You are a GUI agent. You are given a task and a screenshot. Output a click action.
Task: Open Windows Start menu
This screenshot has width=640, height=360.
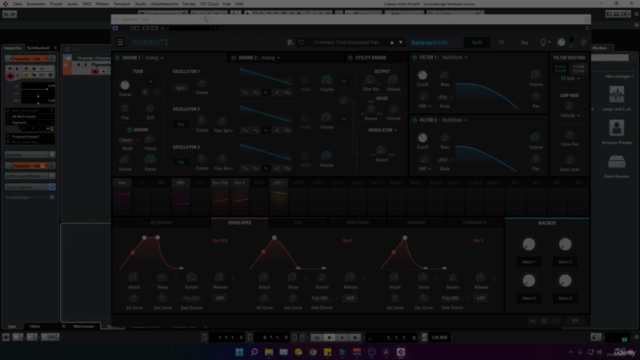[x=240, y=352]
